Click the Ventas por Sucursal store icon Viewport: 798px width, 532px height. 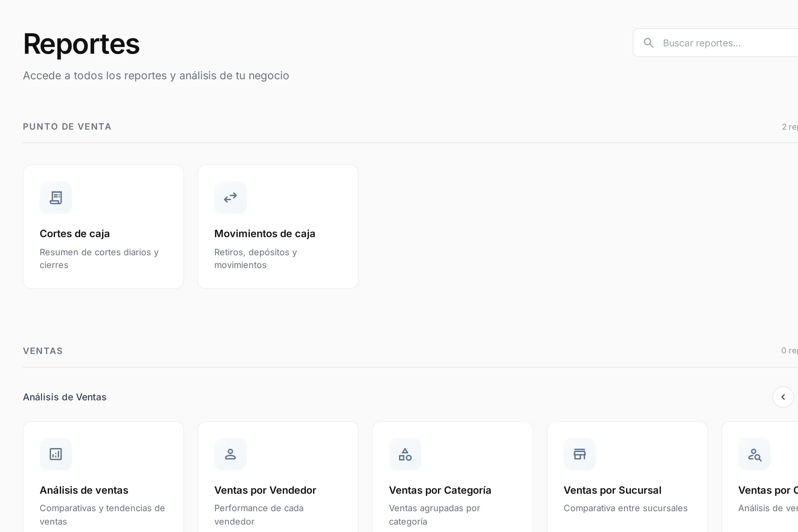pos(579,454)
